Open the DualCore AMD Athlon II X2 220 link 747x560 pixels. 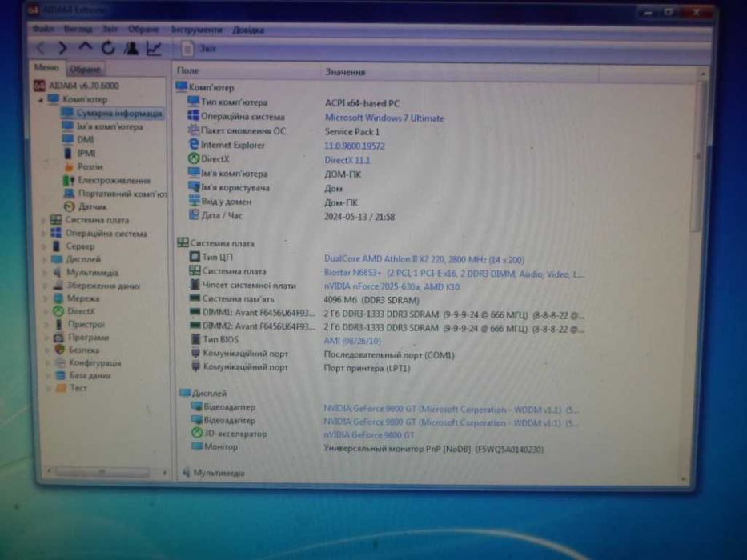[x=424, y=259]
